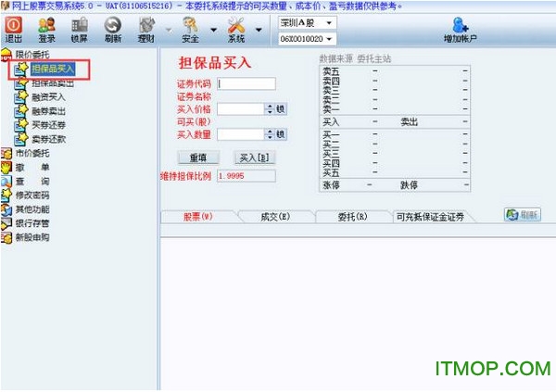This screenshot has height=392, width=556.
Task: Switch to the 成交(E) tab
Action: (x=275, y=217)
